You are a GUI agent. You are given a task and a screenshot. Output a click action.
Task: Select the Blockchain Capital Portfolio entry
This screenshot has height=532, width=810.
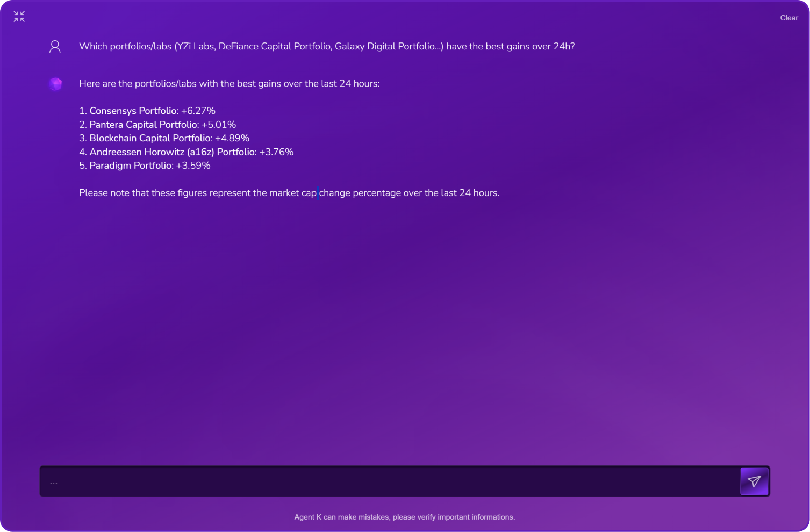click(x=164, y=138)
